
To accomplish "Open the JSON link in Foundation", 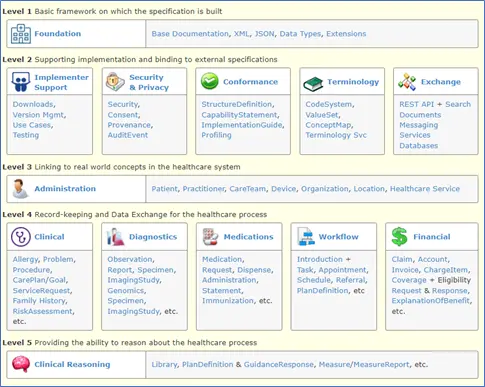I will point(264,34).
